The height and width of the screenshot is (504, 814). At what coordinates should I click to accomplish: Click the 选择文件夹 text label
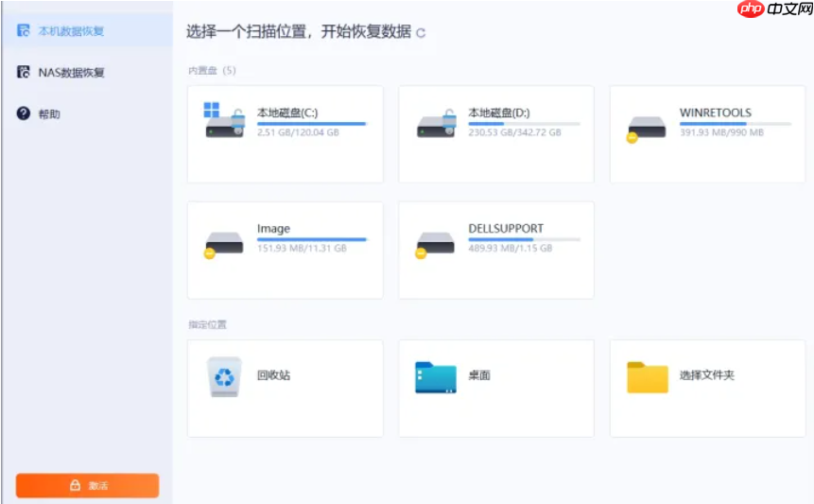[707, 375]
